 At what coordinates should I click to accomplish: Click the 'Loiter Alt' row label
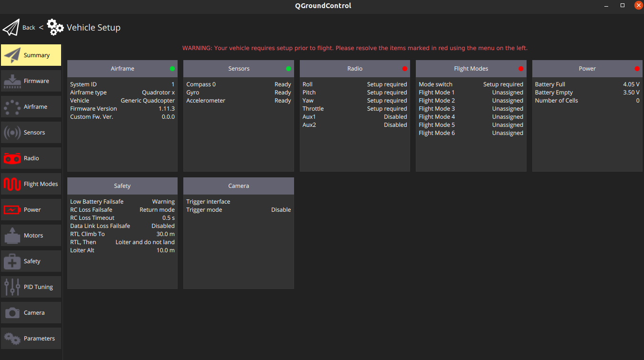tap(82, 250)
